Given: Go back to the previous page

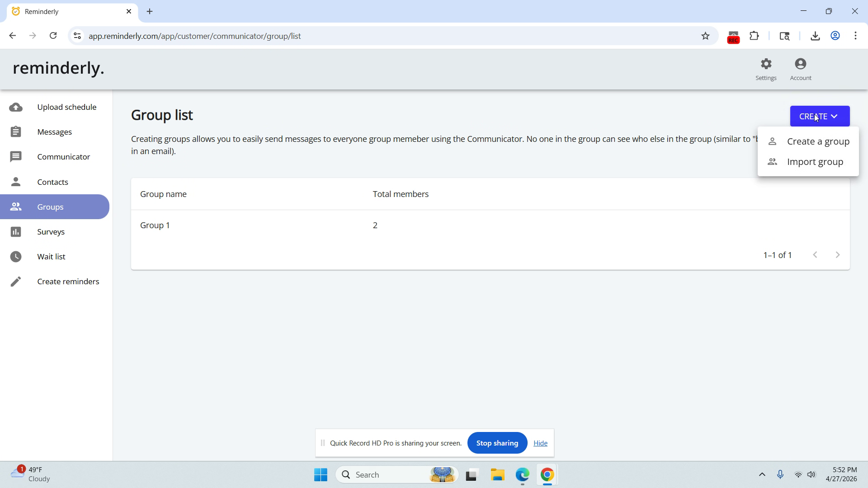Looking at the screenshot, I should (x=12, y=36).
